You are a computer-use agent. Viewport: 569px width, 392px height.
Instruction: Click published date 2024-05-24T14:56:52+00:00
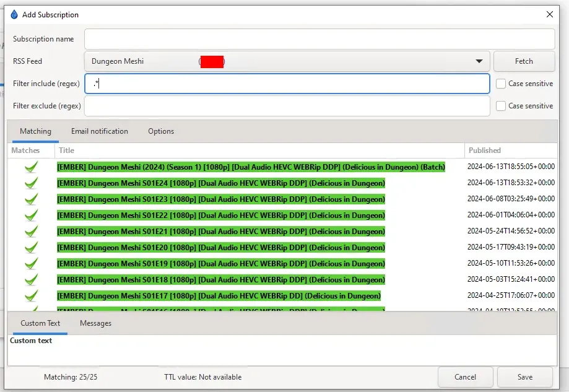pyautogui.click(x=511, y=231)
